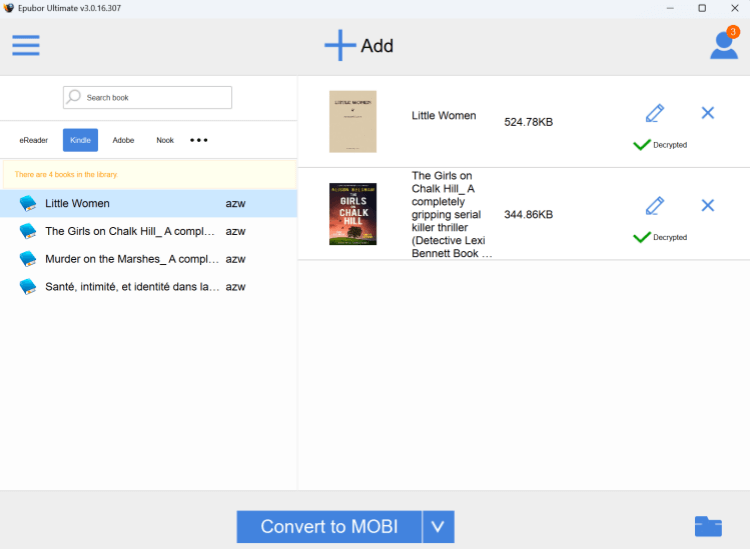Switch to the Adobe tab

pyautogui.click(x=123, y=140)
